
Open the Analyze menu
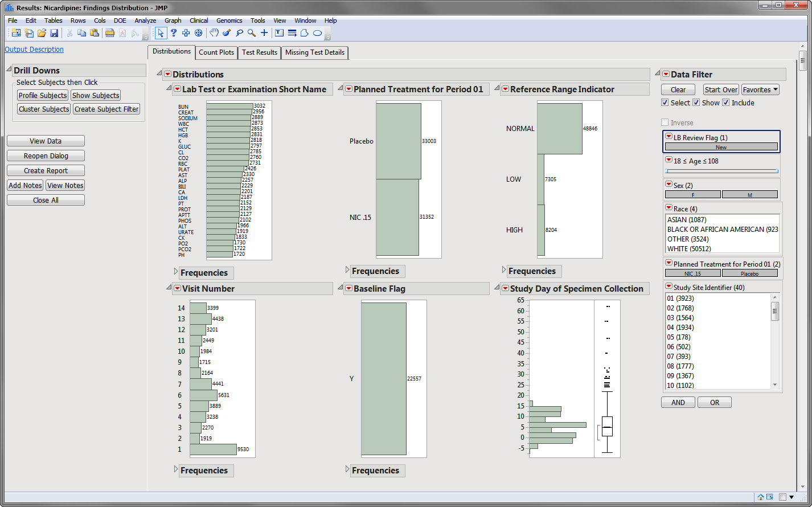[145, 21]
